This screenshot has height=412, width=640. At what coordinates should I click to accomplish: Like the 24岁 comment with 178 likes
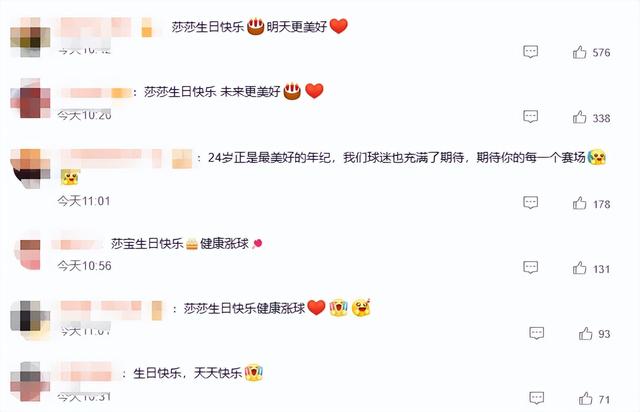coord(579,203)
